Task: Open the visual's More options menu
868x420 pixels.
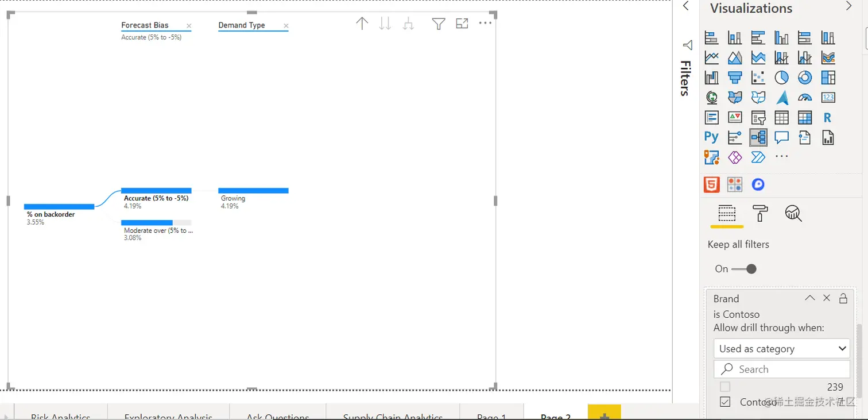Action: [485, 23]
